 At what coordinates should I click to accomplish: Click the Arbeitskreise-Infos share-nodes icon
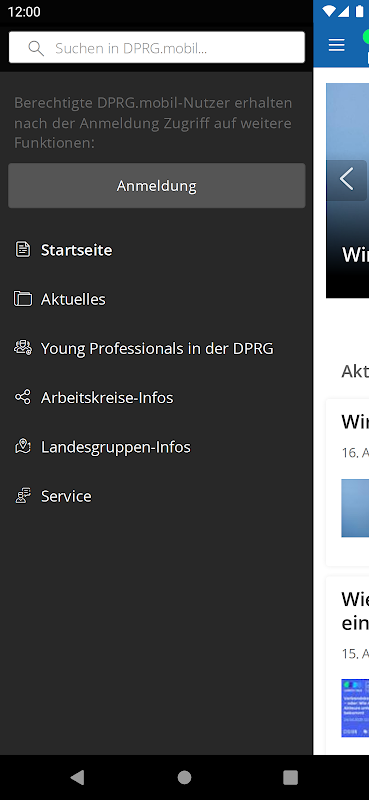22,397
